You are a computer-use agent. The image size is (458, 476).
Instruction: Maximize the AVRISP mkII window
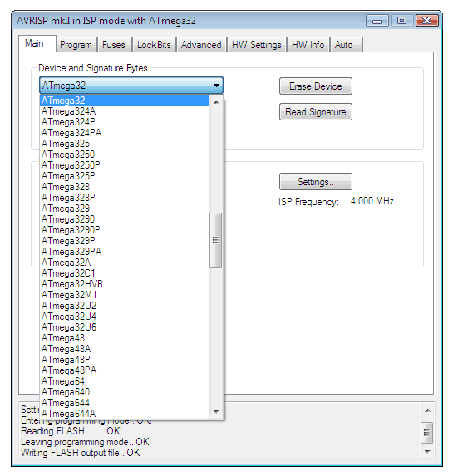[x=401, y=21]
